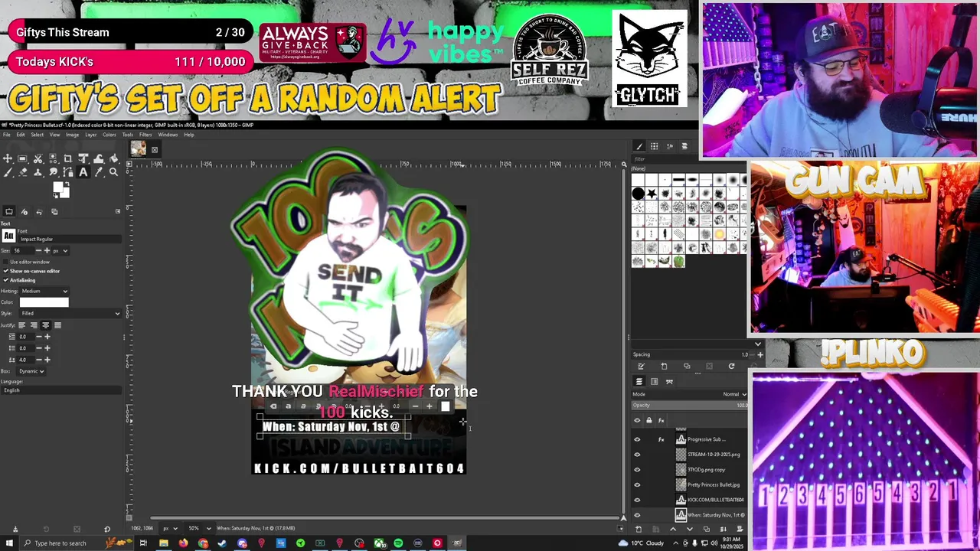The height and width of the screenshot is (551, 980).
Task: Select the Scissors Select tool
Action: pos(38,158)
